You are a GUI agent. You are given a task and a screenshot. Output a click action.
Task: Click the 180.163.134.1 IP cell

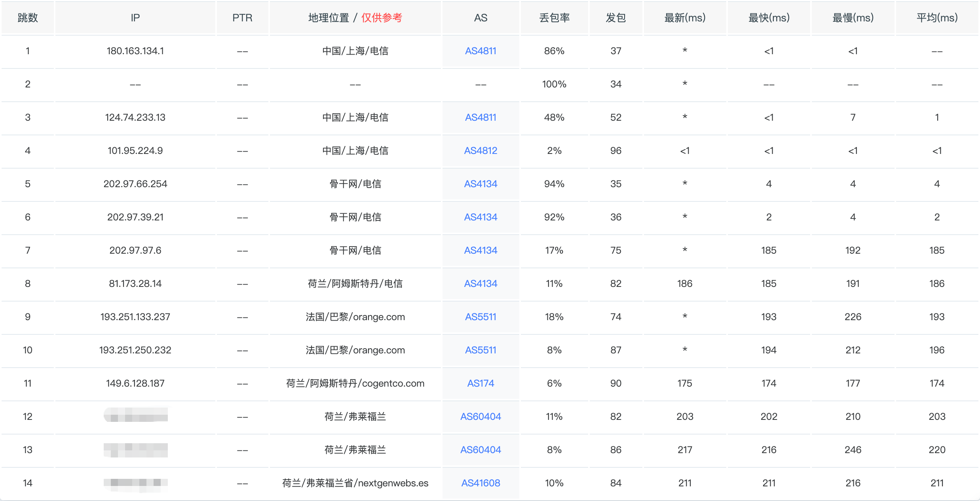click(x=135, y=51)
